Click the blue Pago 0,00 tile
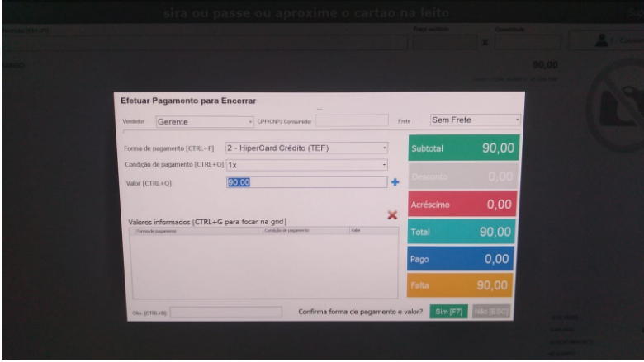Image resolution: width=644 pixels, height=362 pixels. pyautogui.click(x=461, y=259)
